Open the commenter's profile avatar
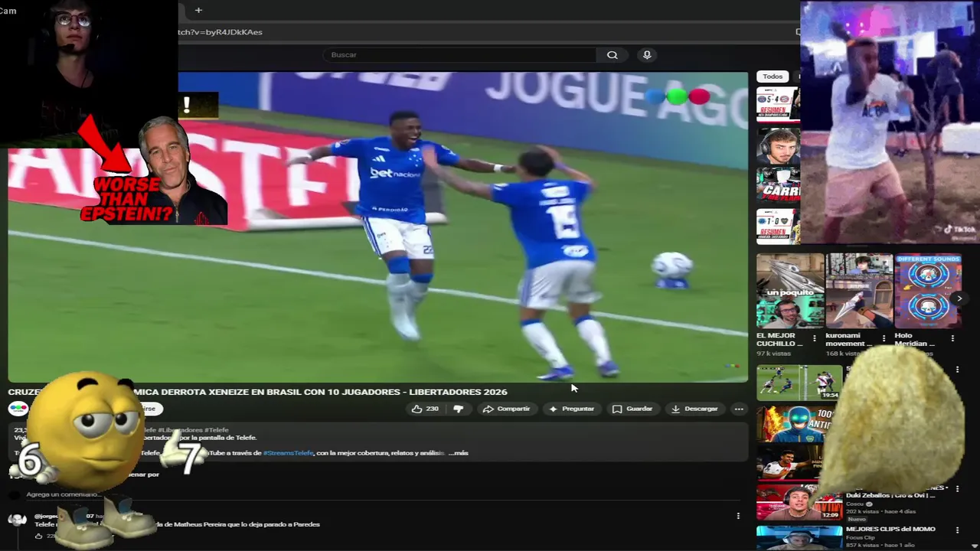 [x=17, y=520]
